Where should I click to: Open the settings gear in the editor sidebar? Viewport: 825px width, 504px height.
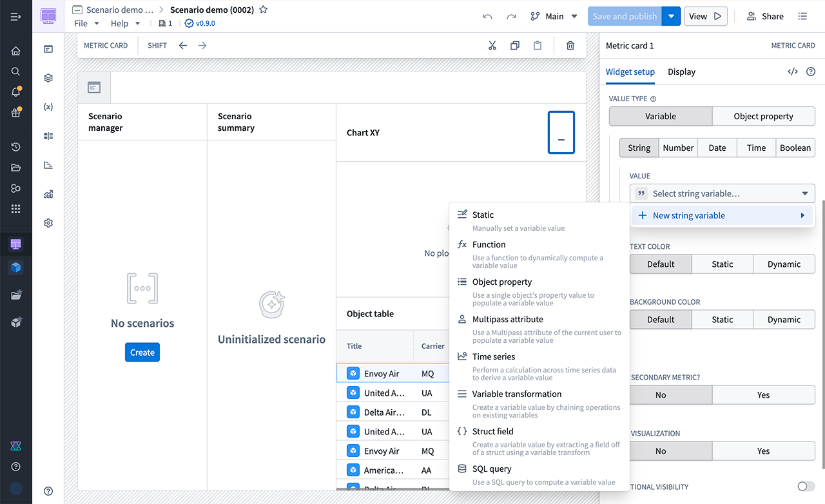coord(48,223)
